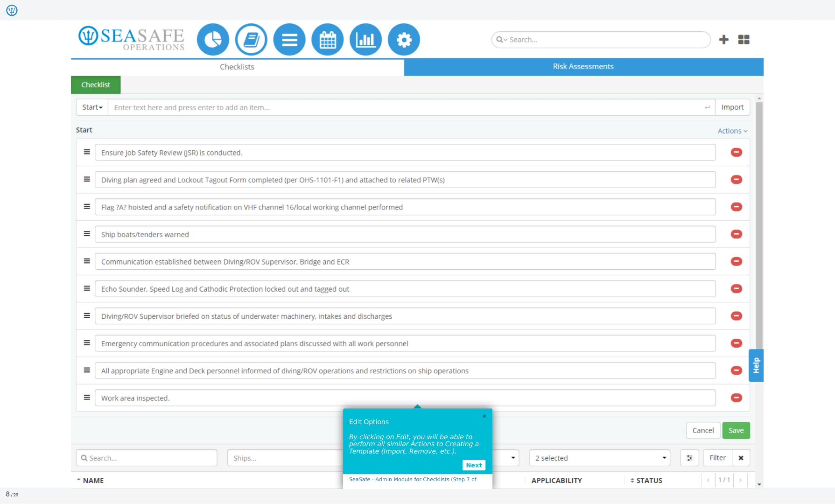The height and width of the screenshot is (504, 835).
Task: Open the pie chart dashboard icon
Action: point(213,40)
